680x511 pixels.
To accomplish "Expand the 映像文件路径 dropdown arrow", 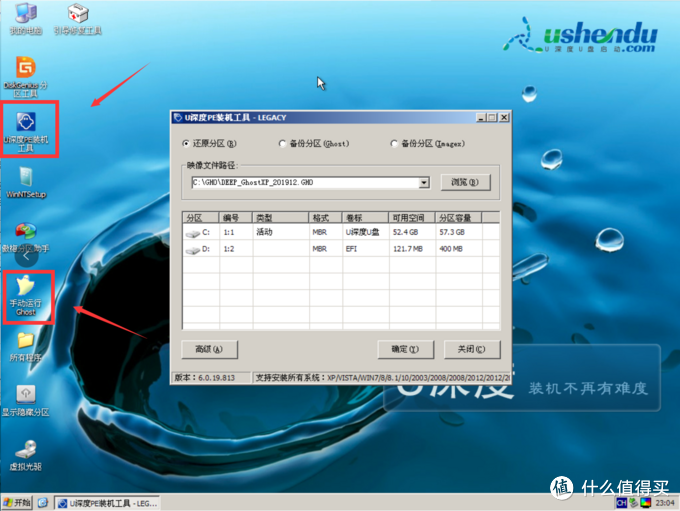I will pos(425,183).
